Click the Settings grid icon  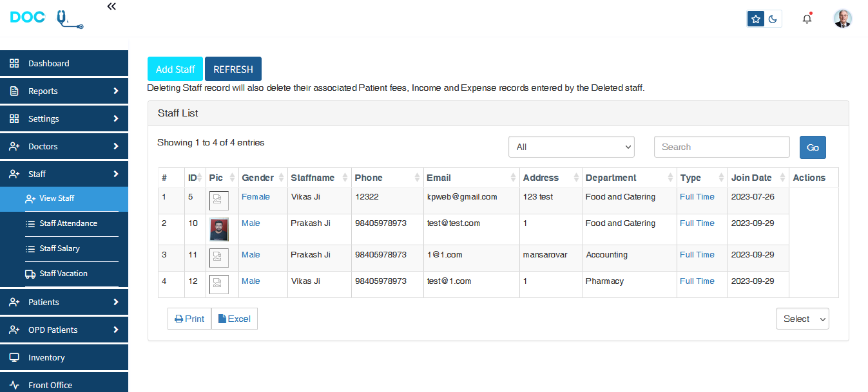tap(14, 119)
